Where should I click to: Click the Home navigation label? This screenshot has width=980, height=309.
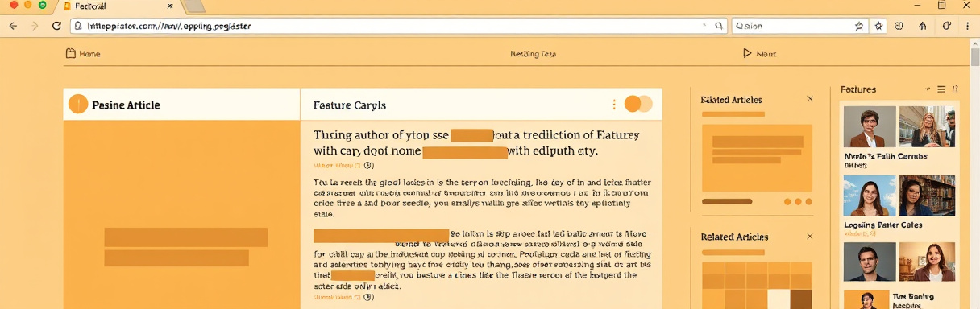pos(89,54)
